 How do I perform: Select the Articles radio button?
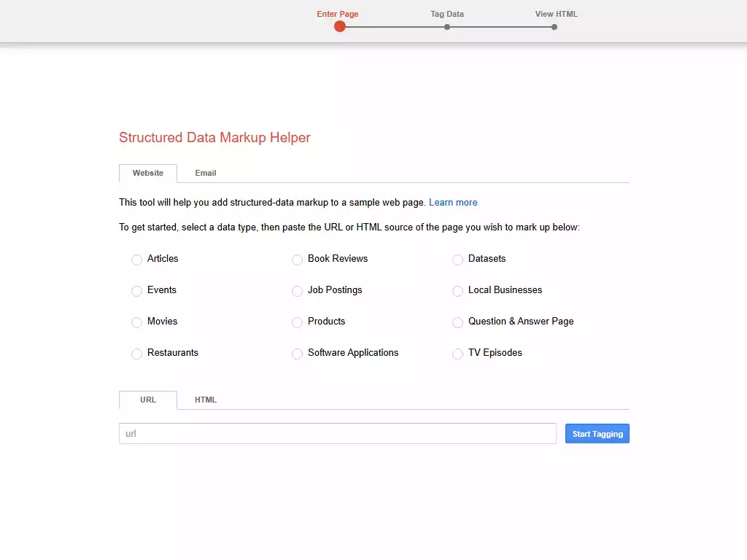click(136, 260)
